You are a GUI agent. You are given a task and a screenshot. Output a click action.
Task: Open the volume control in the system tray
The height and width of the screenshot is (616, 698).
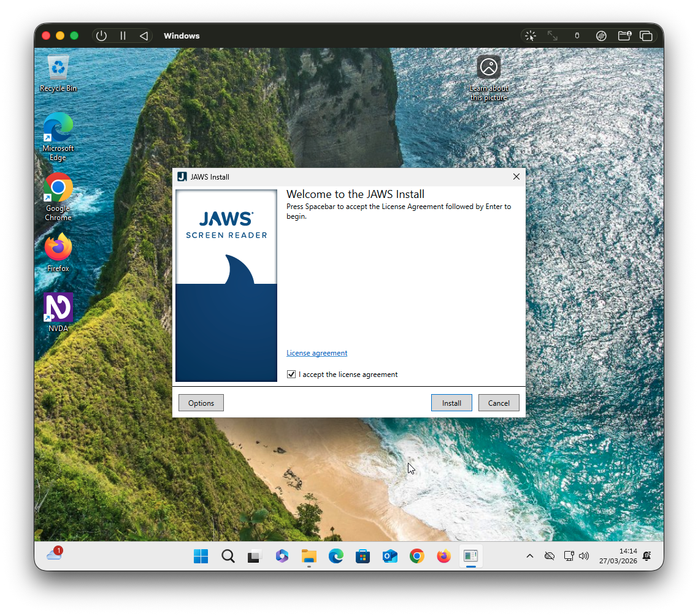point(584,556)
